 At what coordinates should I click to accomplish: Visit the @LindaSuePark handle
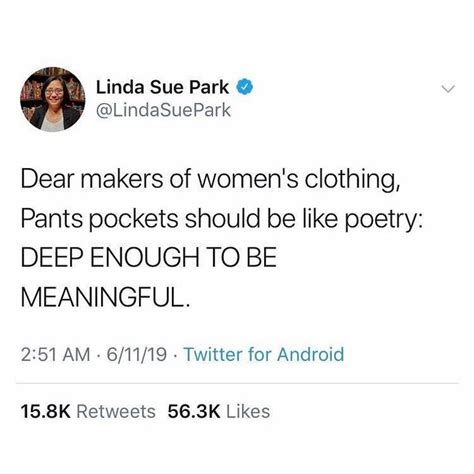pyautogui.click(x=163, y=110)
